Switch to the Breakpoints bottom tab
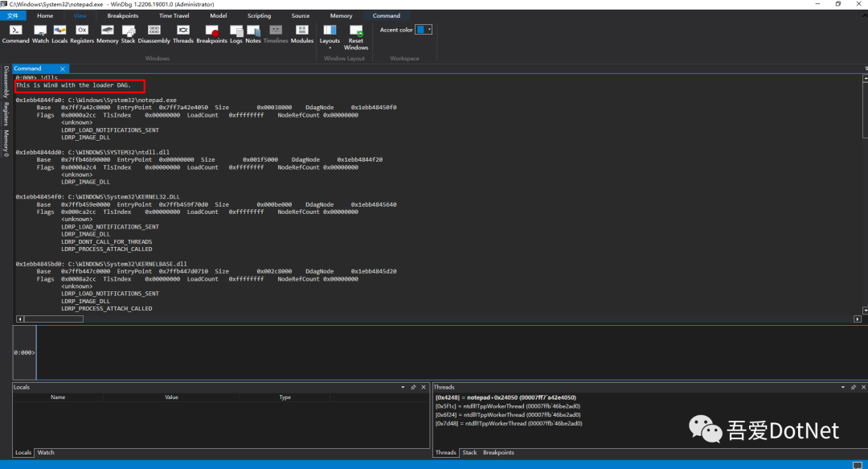This screenshot has width=868, height=469. click(x=498, y=453)
